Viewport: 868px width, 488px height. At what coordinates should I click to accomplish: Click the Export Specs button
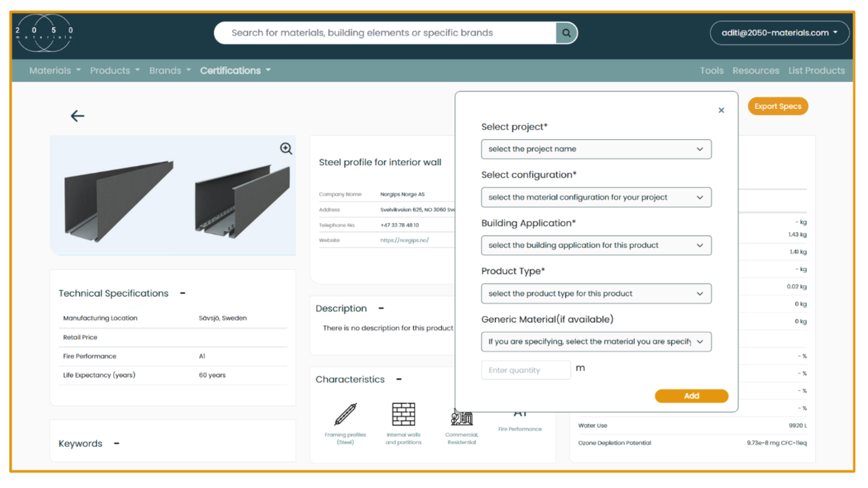click(x=777, y=106)
